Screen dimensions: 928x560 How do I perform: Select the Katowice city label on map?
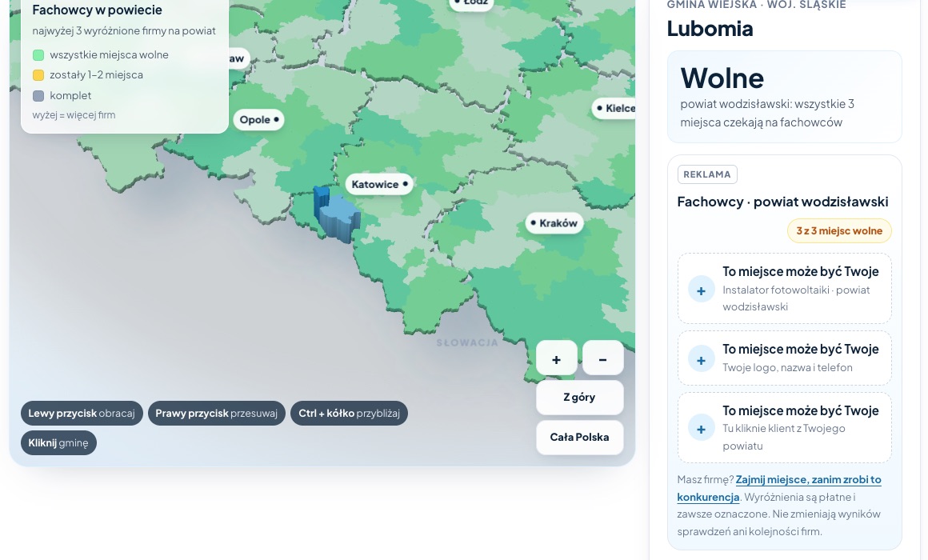[x=379, y=184]
